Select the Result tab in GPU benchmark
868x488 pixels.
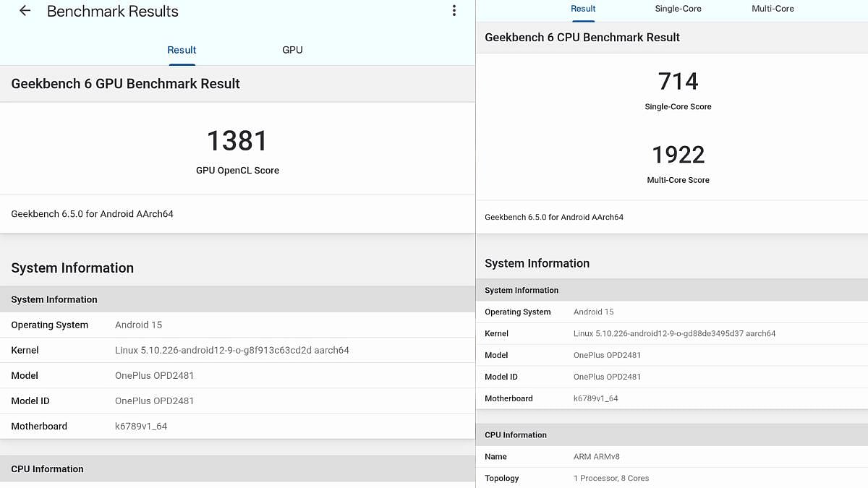tap(182, 50)
